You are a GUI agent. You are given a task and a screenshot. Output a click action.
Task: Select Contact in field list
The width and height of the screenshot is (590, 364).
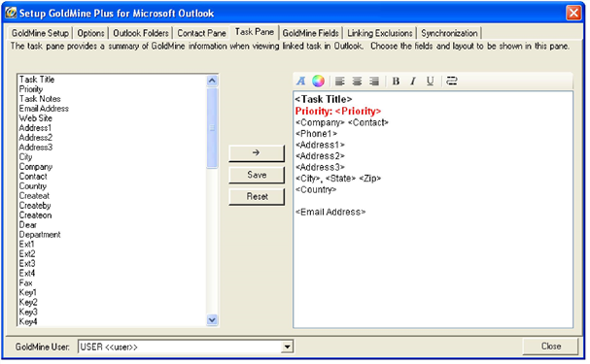click(x=33, y=177)
